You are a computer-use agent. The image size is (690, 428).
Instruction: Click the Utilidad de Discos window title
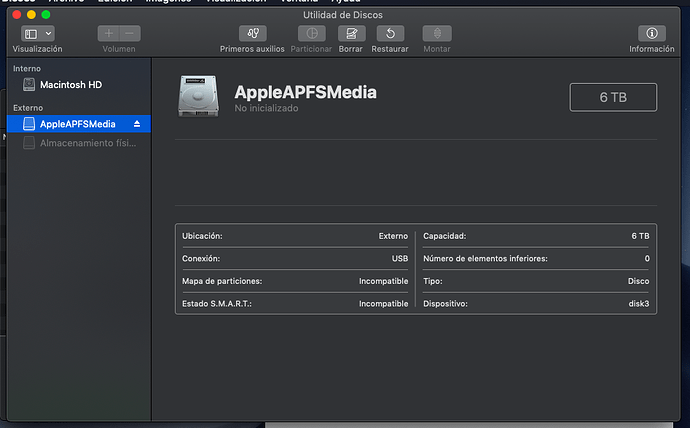coord(343,15)
